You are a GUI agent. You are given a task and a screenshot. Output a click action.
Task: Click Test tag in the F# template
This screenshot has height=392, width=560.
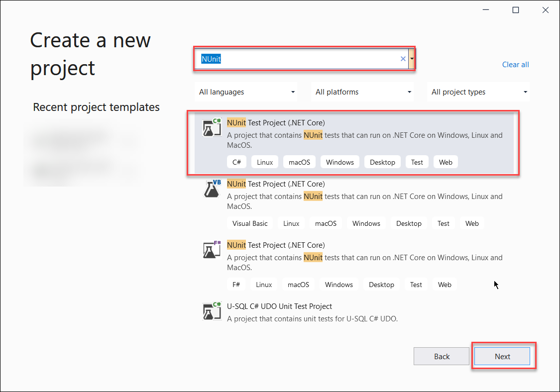click(x=416, y=285)
